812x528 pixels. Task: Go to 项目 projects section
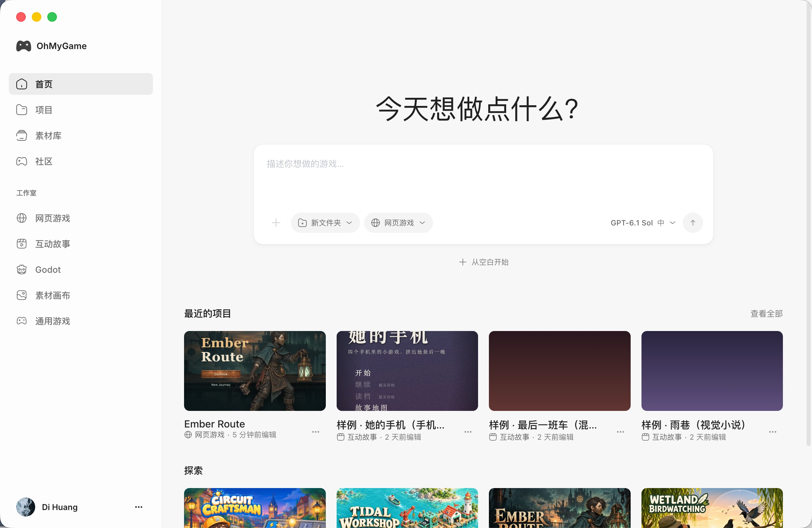pos(81,110)
